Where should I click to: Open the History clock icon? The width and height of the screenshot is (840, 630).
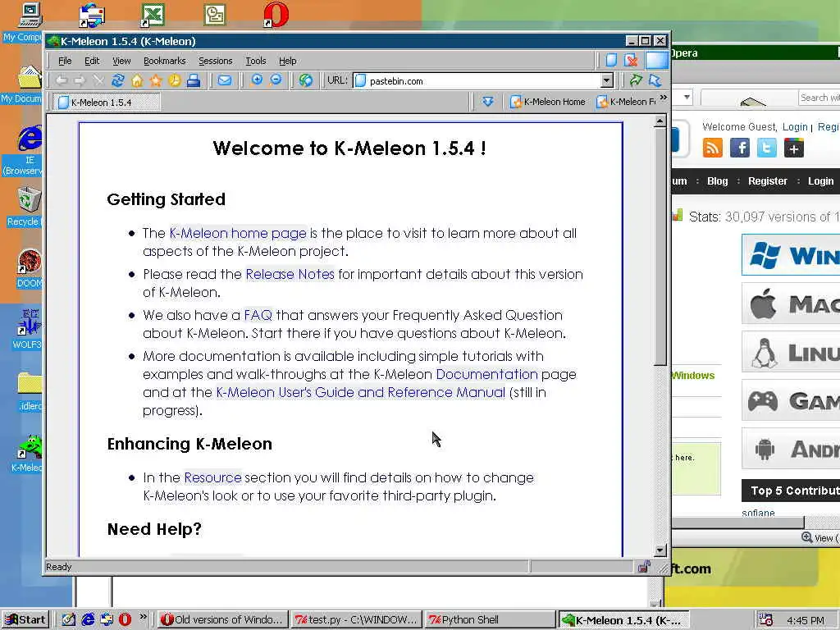(175, 81)
